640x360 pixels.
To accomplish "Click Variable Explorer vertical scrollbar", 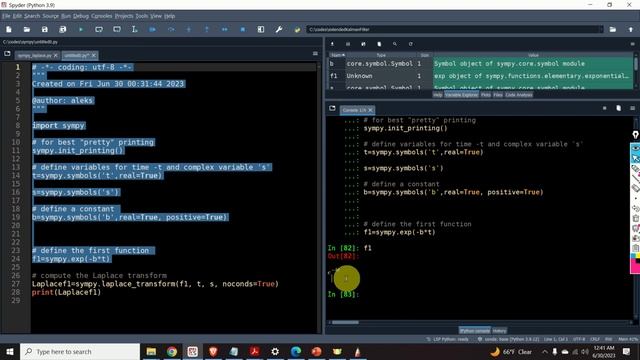I will pyautogui.click(x=636, y=64).
